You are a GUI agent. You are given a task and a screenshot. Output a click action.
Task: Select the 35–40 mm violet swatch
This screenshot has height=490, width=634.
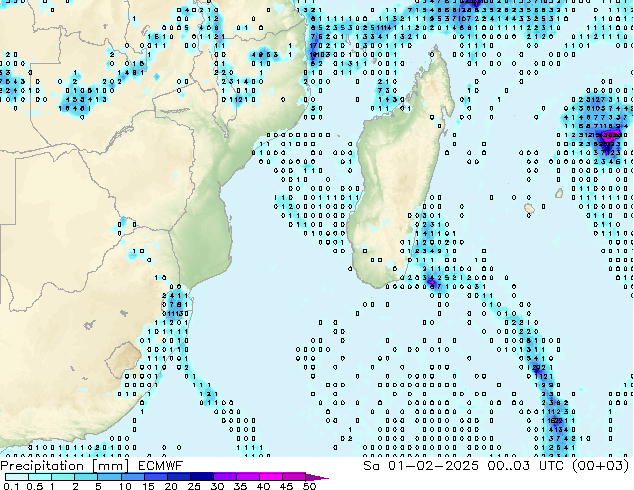pos(248,477)
